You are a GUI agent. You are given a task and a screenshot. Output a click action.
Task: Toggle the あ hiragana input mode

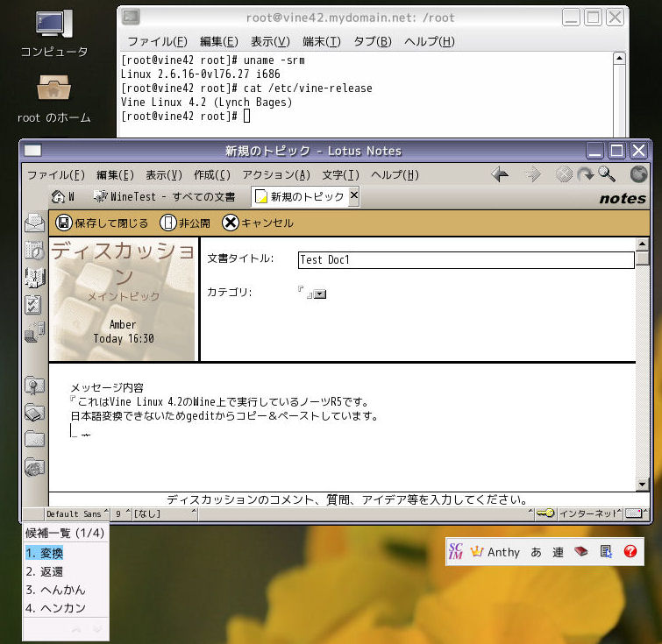537,552
